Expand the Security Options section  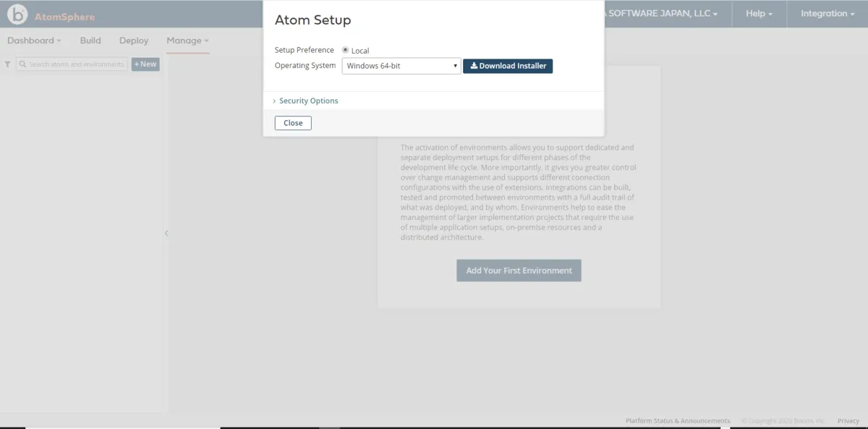(308, 101)
